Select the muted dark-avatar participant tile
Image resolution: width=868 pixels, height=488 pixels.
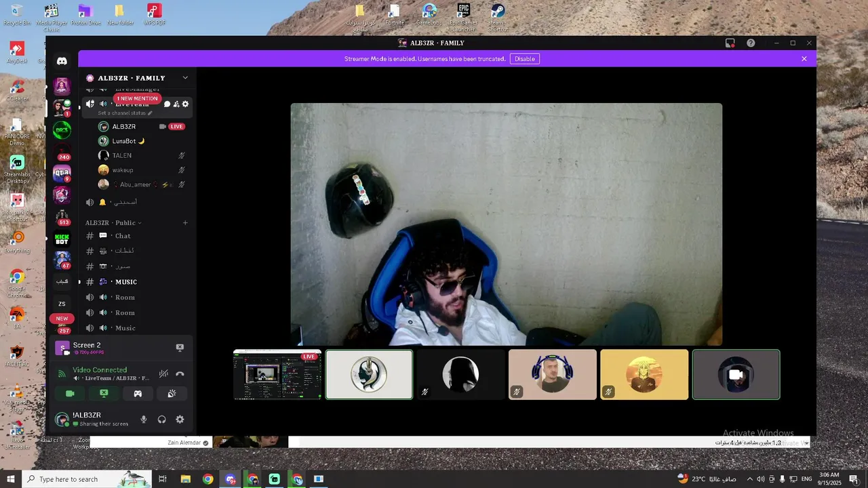pyautogui.click(x=460, y=375)
